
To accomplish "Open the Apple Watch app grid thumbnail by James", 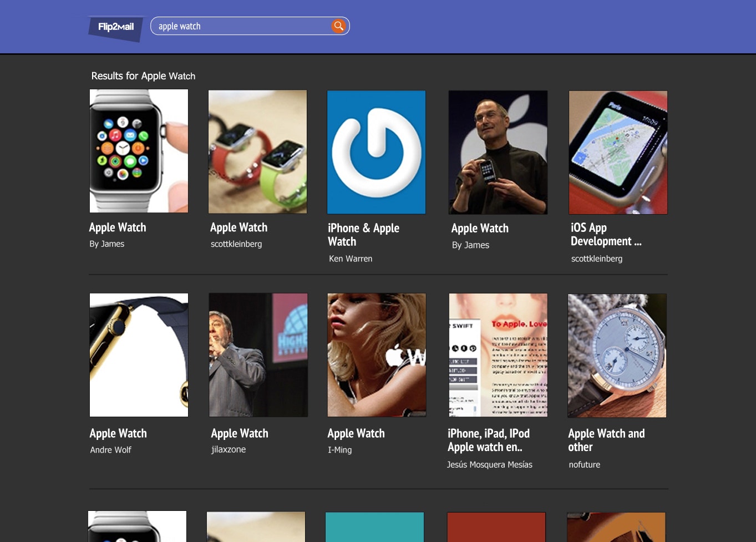I will (x=139, y=151).
